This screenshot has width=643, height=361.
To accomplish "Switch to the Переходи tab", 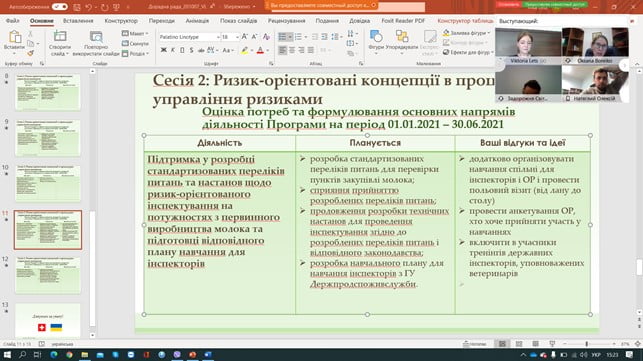I will pos(162,21).
